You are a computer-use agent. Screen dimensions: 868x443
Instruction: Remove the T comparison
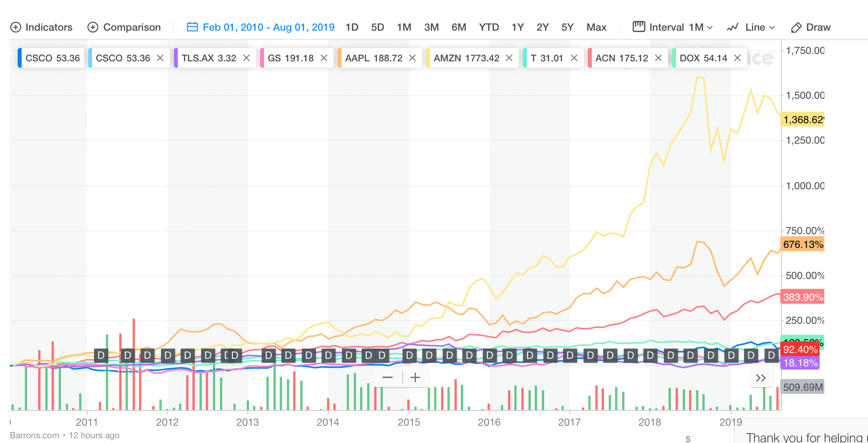[574, 58]
